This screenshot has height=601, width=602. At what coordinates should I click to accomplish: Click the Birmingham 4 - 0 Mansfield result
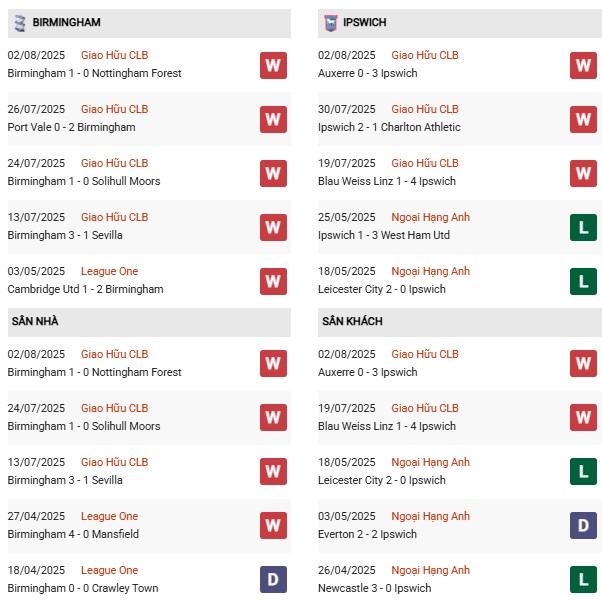click(73, 534)
